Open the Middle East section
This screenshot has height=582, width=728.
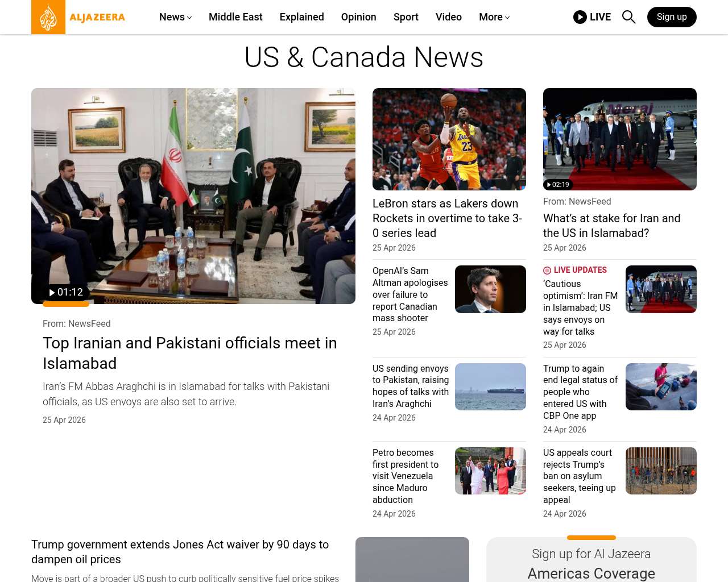click(235, 17)
